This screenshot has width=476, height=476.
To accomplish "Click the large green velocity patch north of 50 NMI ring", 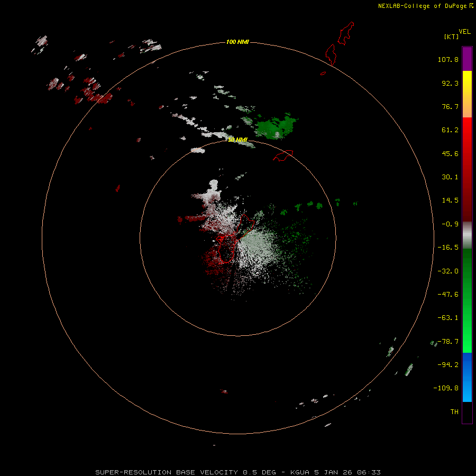I will click(x=276, y=126).
